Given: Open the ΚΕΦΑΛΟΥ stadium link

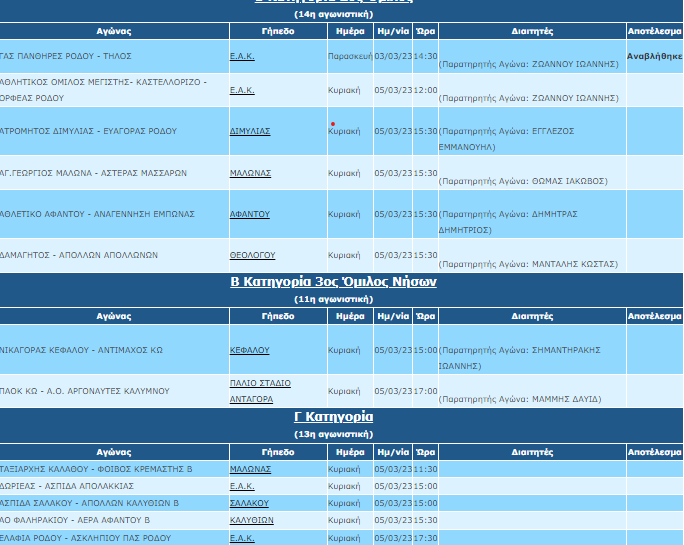Looking at the screenshot, I should 249,351.
